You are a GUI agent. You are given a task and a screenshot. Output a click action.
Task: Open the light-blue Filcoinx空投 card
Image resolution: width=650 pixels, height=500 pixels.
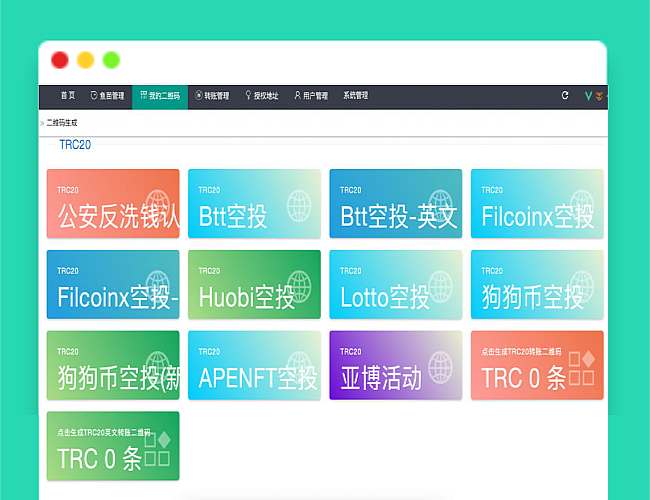point(537,204)
